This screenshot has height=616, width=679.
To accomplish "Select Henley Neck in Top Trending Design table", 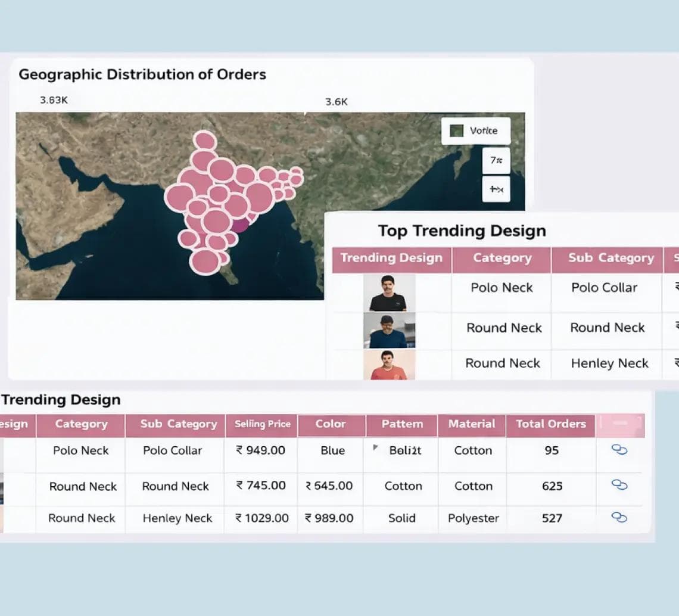I will 610,363.
